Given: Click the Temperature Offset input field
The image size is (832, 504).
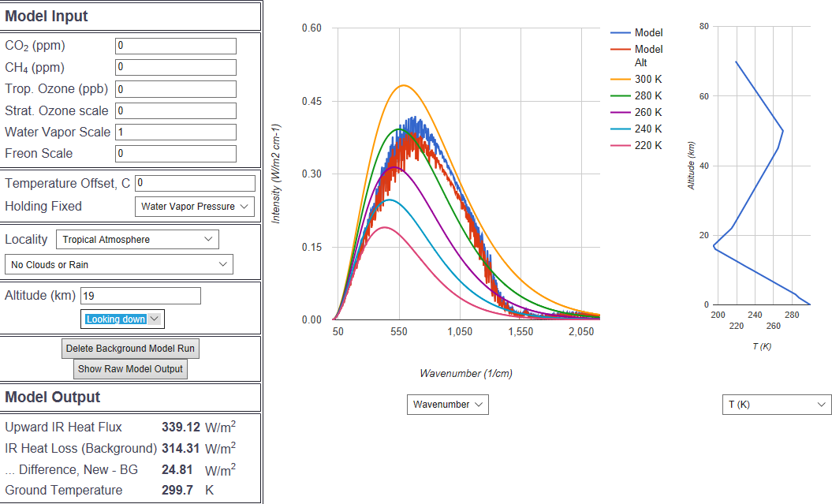Looking at the screenshot, I should pos(195,183).
